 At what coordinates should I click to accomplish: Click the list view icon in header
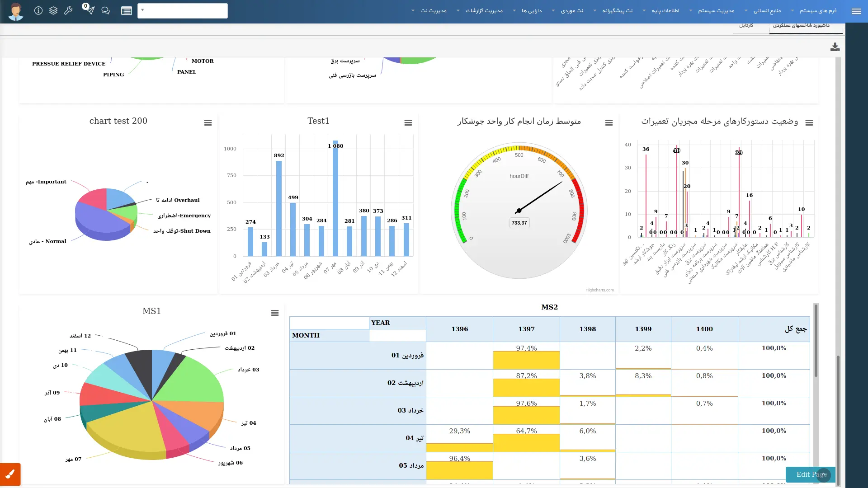pyautogui.click(x=127, y=11)
